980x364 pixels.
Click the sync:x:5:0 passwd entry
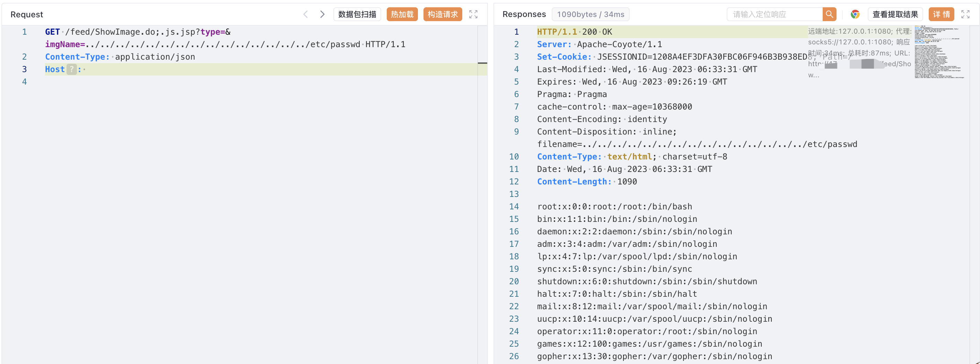tap(614, 269)
